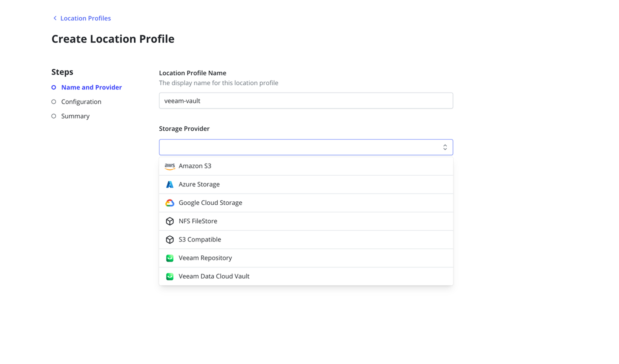
Task: Click the Veeam Repository green icon
Action: click(170, 258)
